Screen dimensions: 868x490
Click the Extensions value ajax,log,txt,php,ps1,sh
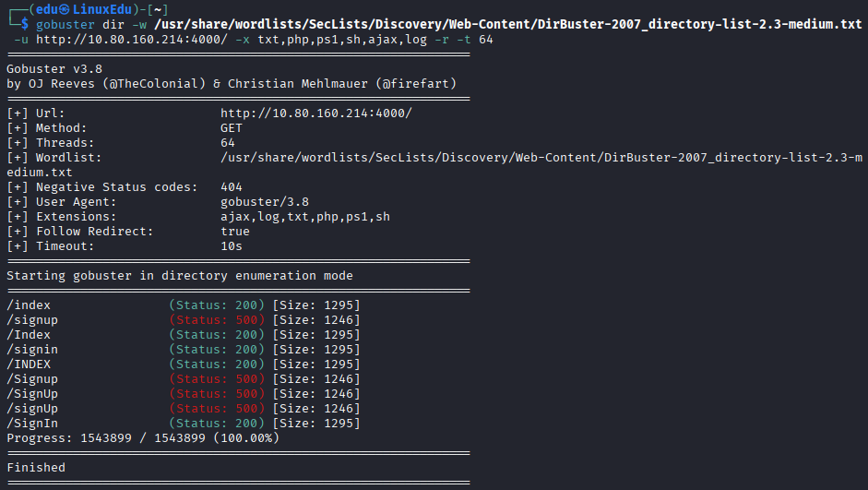coord(305,217)
